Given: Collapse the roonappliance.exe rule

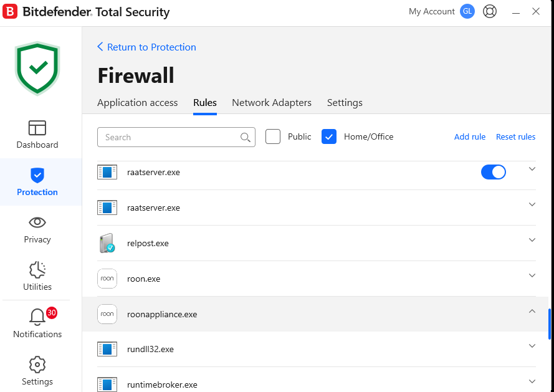Looking at the screenshot, I should (532, 311).
